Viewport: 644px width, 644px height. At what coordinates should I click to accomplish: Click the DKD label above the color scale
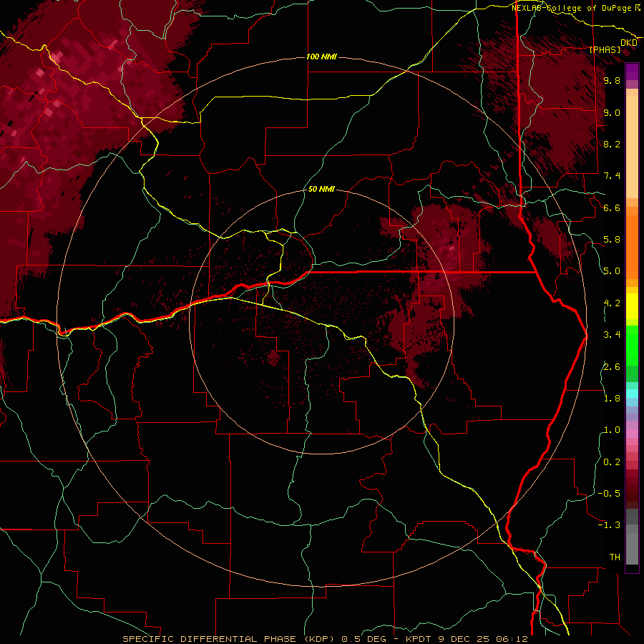[x=629, y=43]
